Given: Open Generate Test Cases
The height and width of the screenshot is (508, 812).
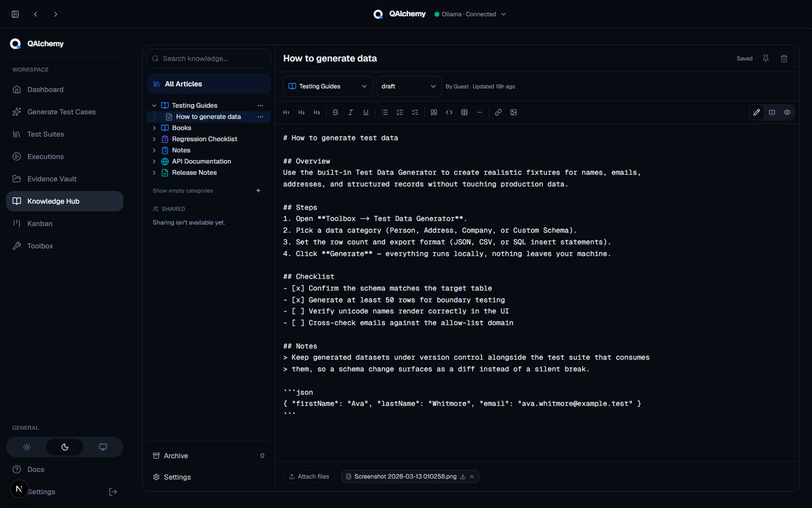Looking at the screenshot, I should (x=64, y=112).
